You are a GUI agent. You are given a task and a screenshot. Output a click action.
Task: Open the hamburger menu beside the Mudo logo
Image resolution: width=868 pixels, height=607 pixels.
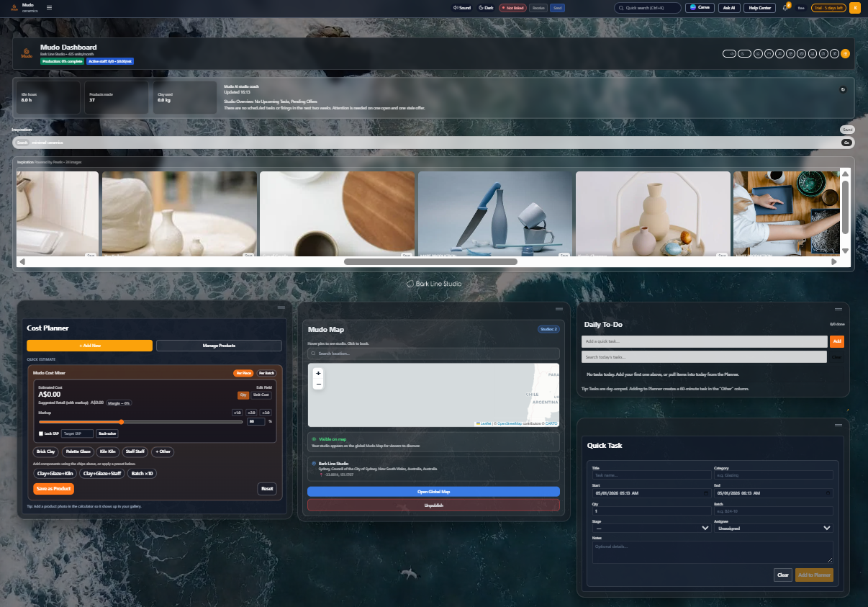(49, 8)
